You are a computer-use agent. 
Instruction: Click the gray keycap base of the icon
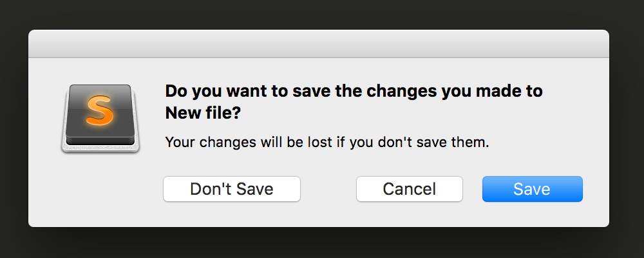100,148
